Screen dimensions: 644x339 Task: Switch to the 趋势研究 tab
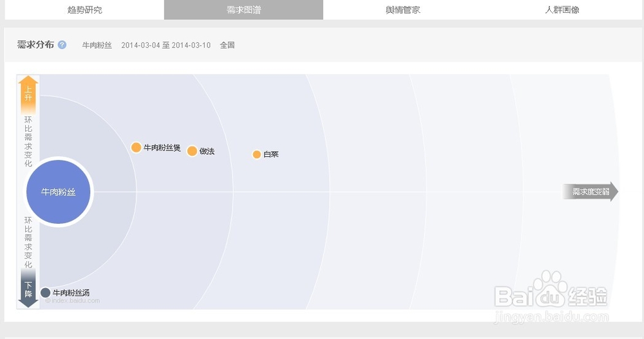pos(84,10)
